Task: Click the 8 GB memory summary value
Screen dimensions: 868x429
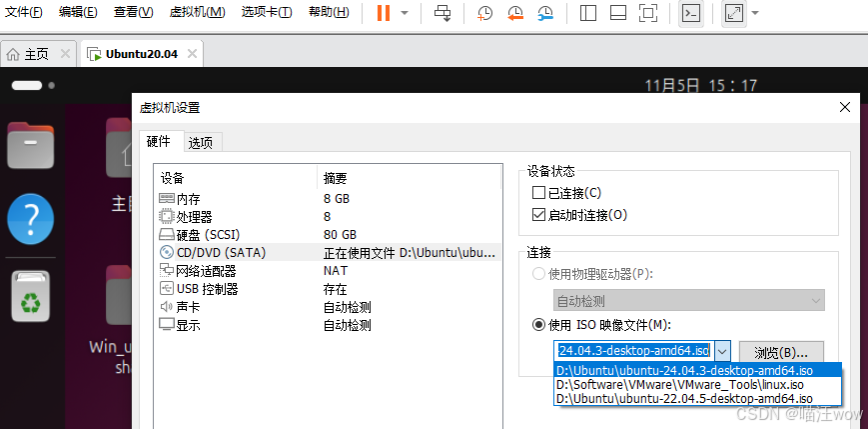Action: click(x=337, y=198)
